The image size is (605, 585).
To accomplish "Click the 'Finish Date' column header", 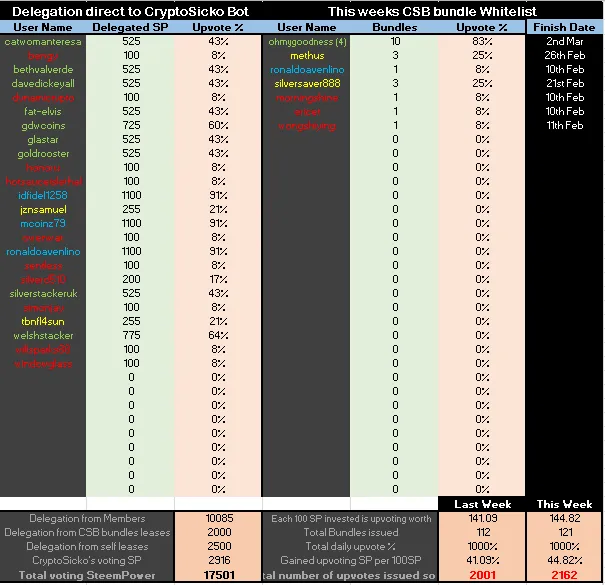I will pyautogui.click(x=564, y=27).
